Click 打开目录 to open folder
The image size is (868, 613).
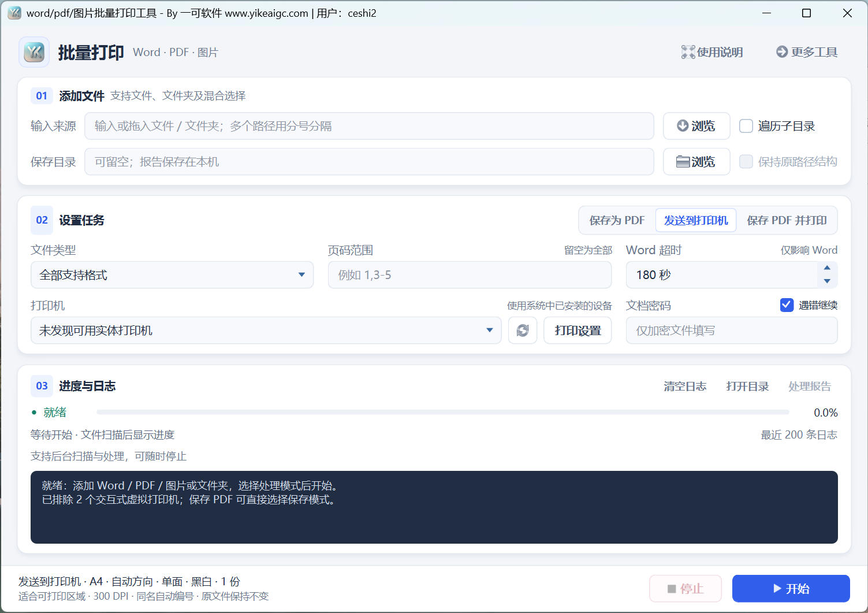(747, 386)
